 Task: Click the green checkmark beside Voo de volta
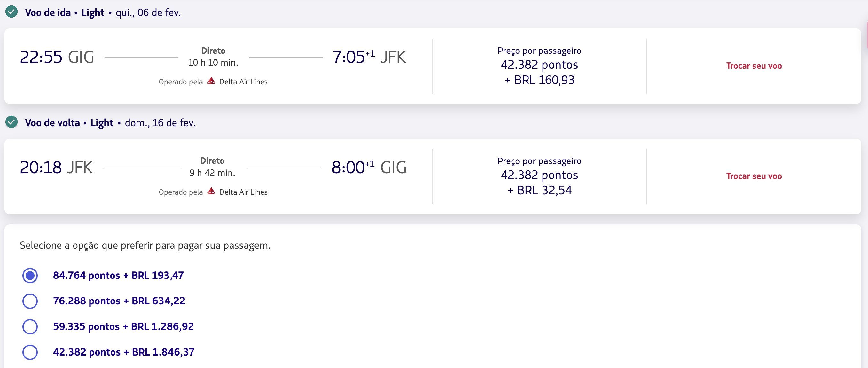click(12, 122)
